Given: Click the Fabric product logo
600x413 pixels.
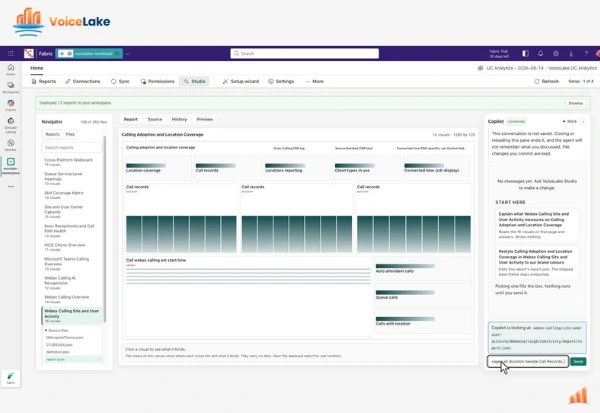Looking at the screenshot, I should 29,54.
